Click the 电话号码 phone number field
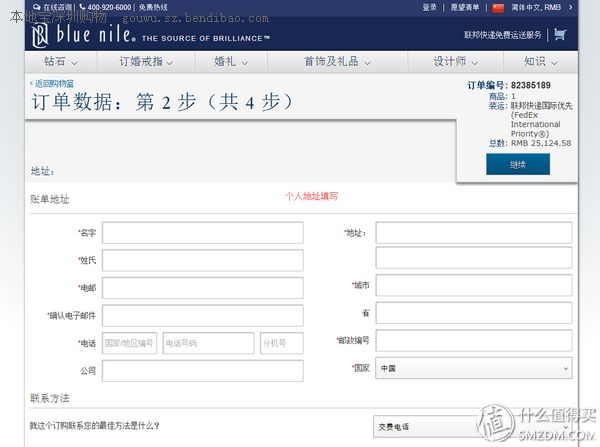Screen dimensions: 600x447 [x=209, y=343]
